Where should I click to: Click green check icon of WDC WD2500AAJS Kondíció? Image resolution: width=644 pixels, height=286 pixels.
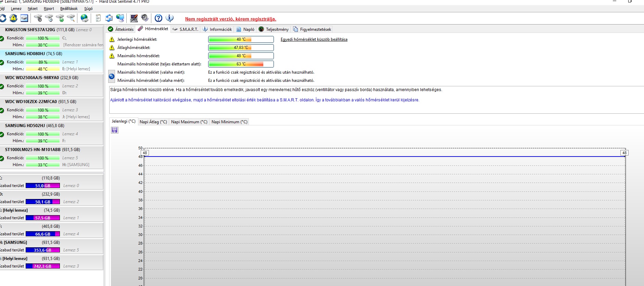pyautogui.click(x=2, y=86)
